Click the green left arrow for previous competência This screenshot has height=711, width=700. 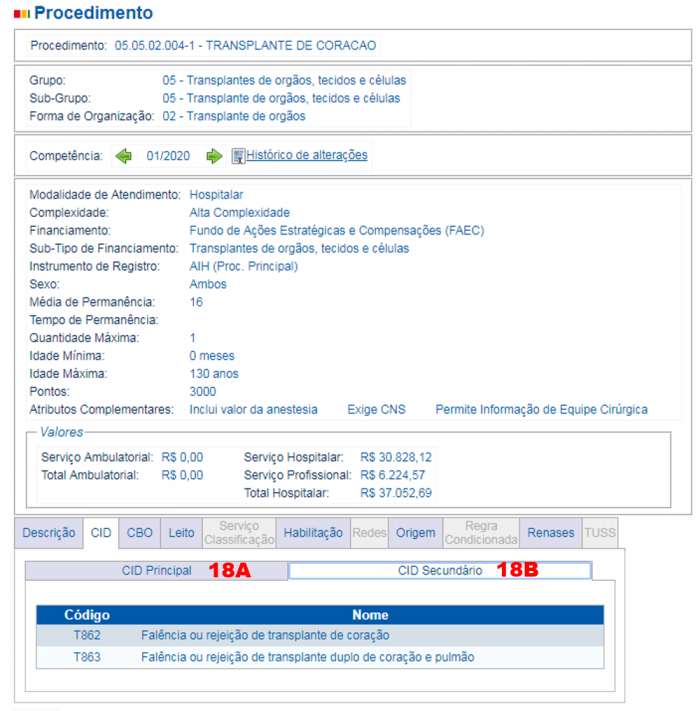(x=124, y=156)
